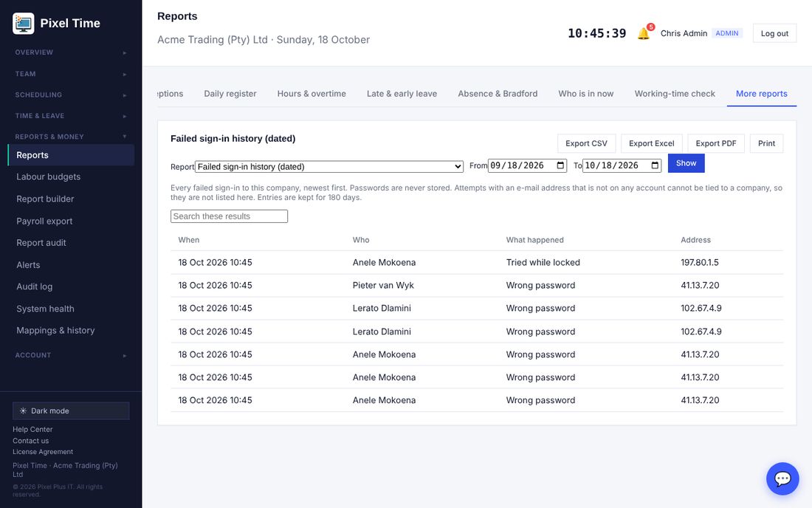Open the Help Center link
Screen dimensions: 812x508
32,429
